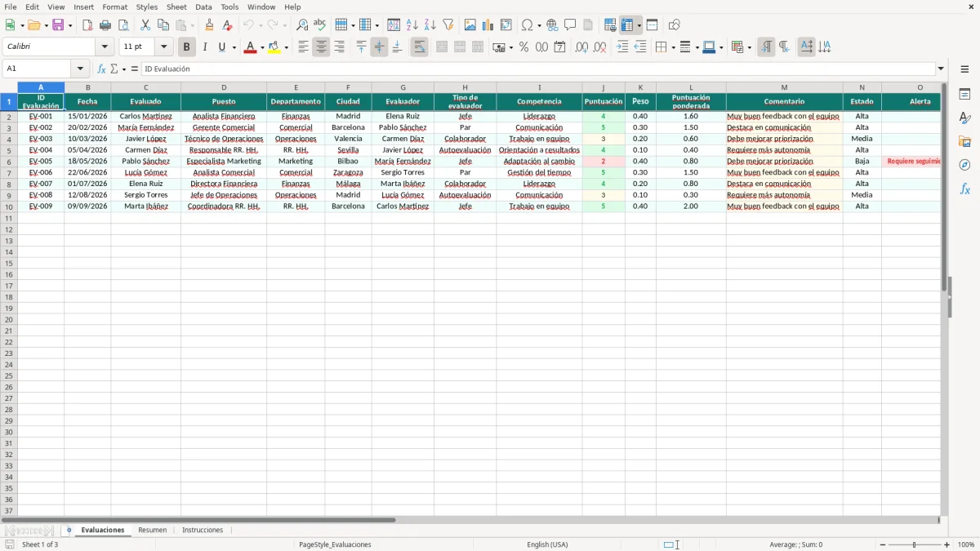Increase indent icon
Viewport: 980px width, 551px height.
pyautogui.click(x=622, y=47)
